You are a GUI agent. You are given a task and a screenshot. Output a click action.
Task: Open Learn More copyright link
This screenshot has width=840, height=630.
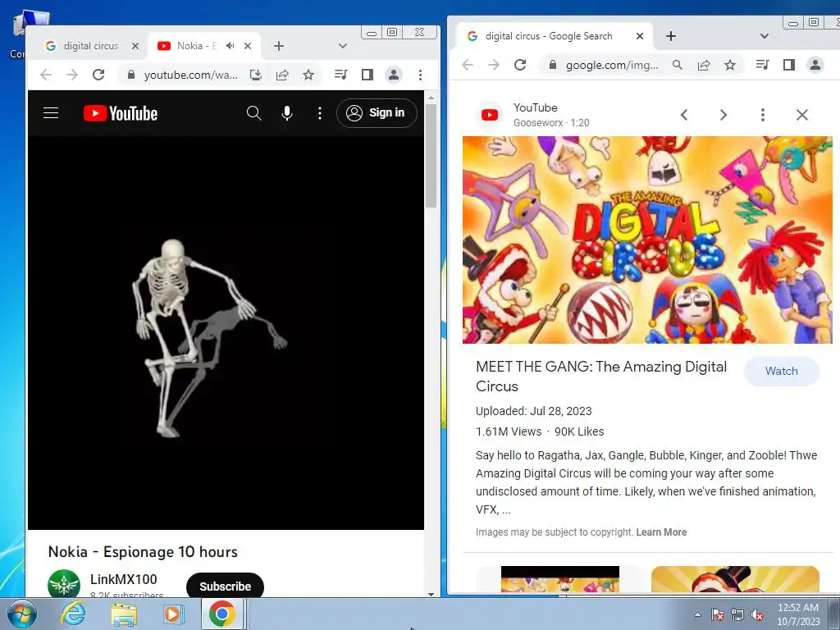661,532
